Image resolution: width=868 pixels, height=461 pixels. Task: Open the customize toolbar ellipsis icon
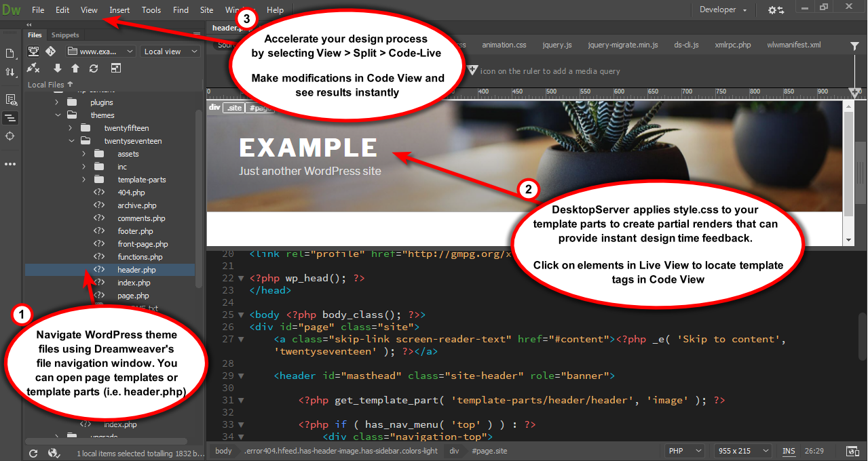pos(10,164)
